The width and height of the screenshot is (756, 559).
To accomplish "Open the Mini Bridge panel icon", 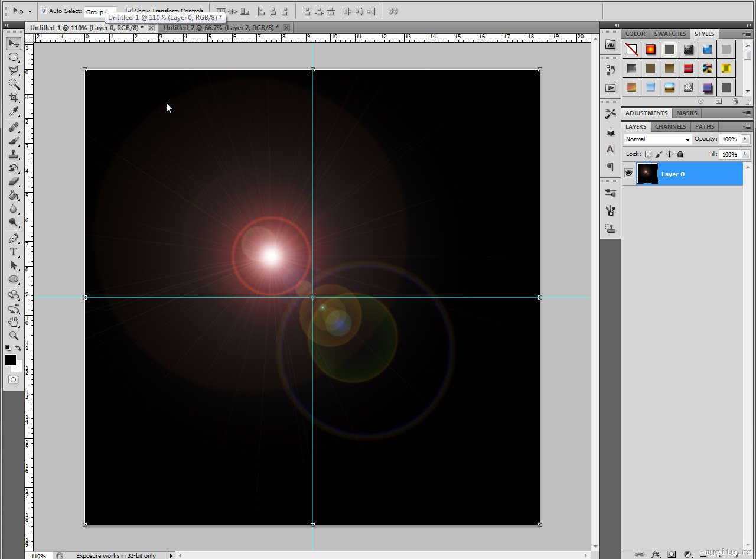I will click(611, 45).
